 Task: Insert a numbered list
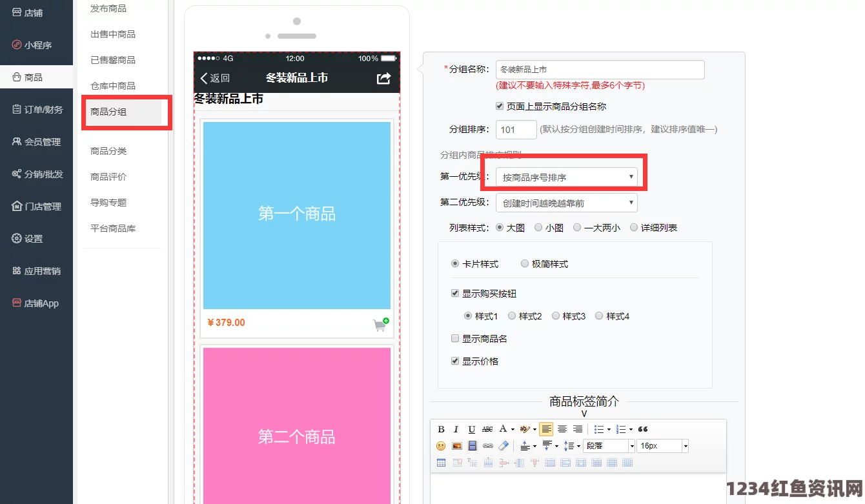(x=620, y=429)
